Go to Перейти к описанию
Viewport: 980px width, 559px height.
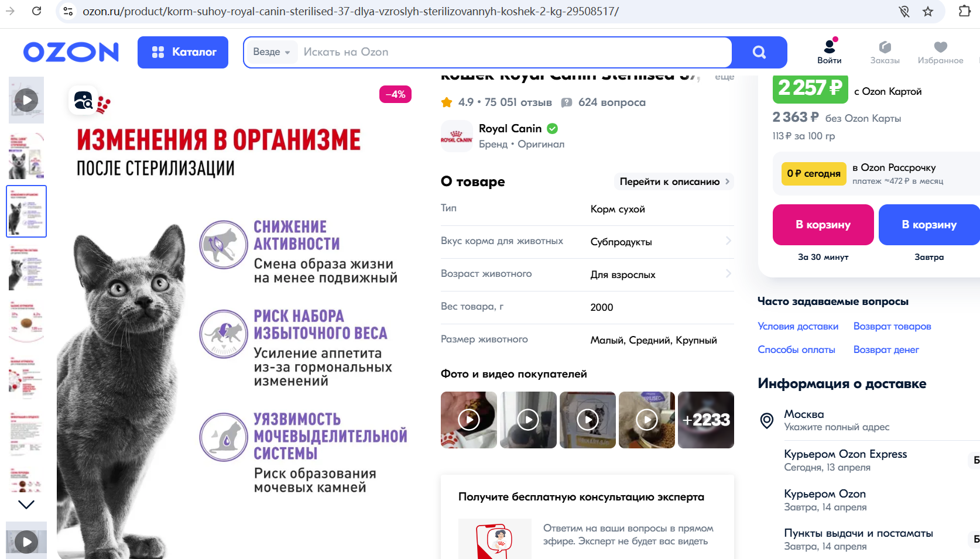click(x=674, y=181)
